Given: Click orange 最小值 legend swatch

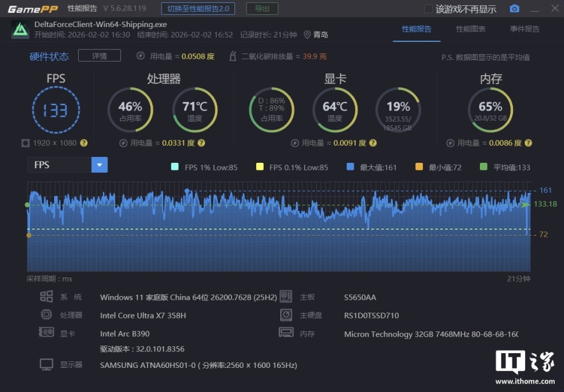Looking at the screenshot, I should pos(419,167).
